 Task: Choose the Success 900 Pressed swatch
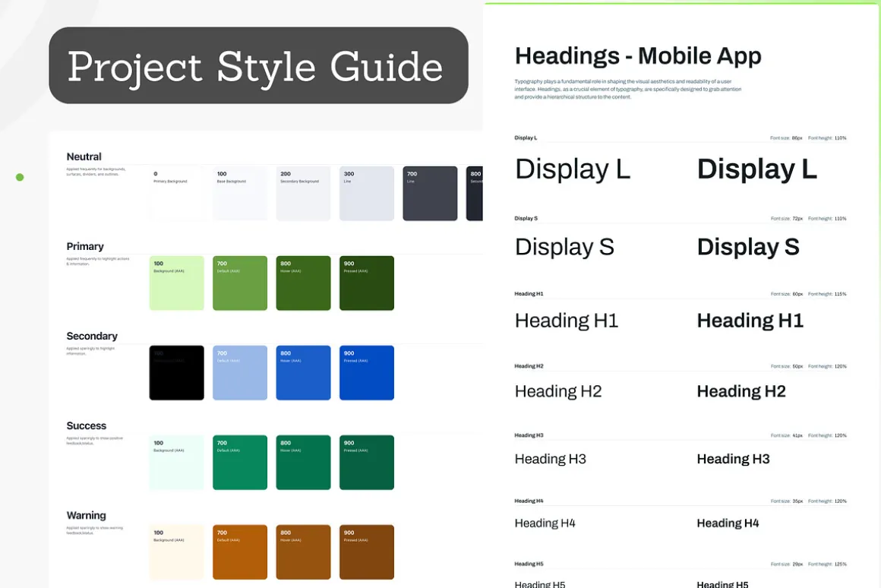(366, 462)
